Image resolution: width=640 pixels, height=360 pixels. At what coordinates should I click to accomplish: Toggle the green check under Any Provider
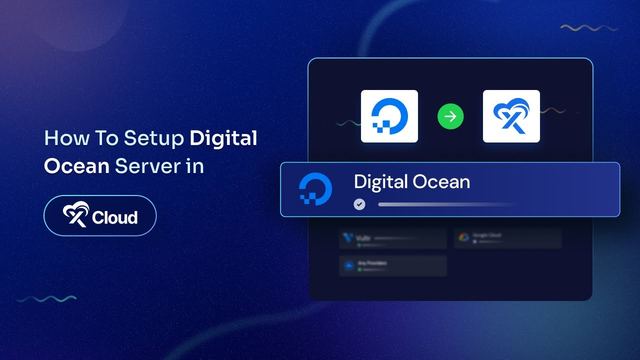pos(360,270)
